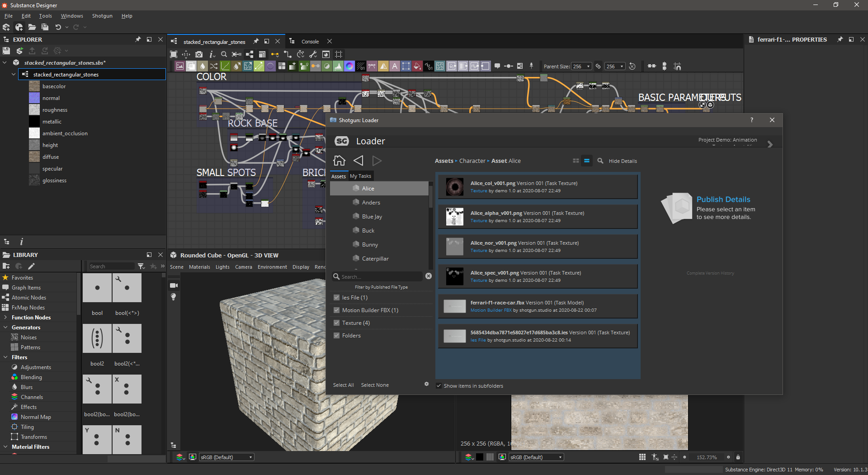Fit graph to view in graph toolbar
Image resolution: width=868 pixels, height=475 pixels.
pos(174,54)
